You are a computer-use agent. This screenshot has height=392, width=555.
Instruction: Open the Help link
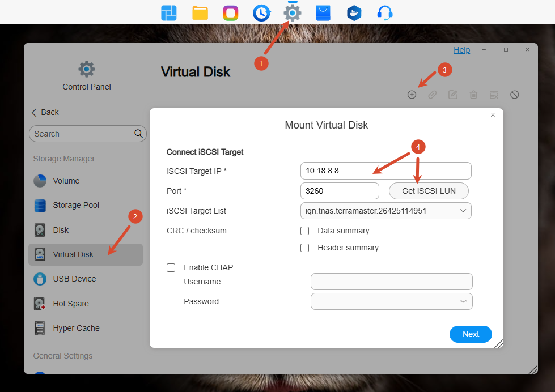click(x=462, y=50)
